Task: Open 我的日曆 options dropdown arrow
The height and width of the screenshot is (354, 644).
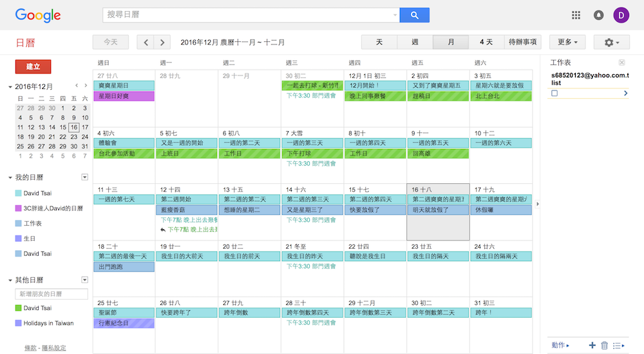Action: [84, 177]
